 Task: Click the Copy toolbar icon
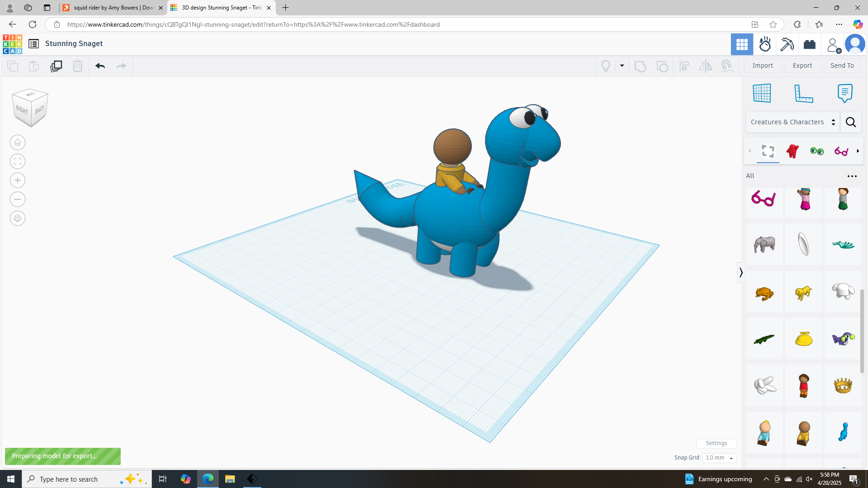click(13, 66)
